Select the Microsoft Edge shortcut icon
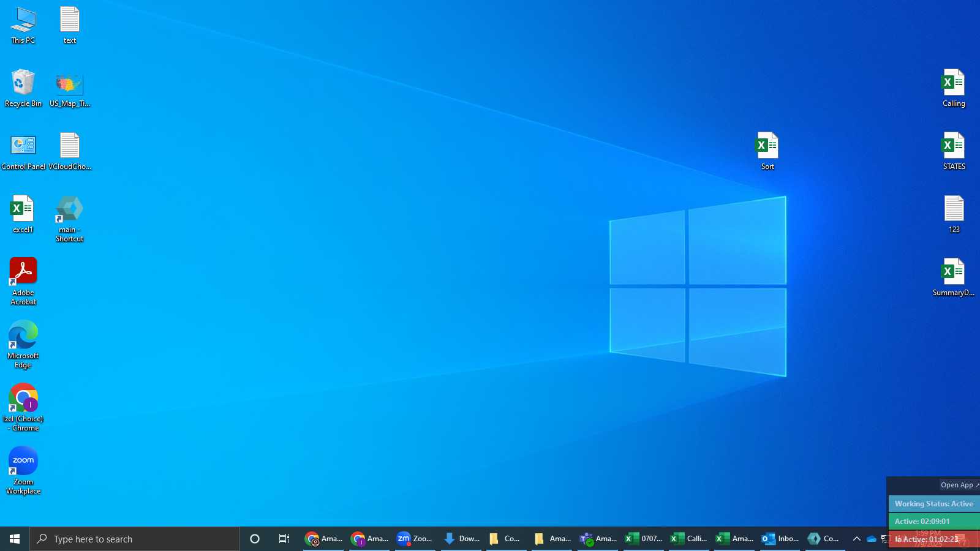Image resolution: width=980 pixels, height=551 pixels. click(x=23, y=345)
